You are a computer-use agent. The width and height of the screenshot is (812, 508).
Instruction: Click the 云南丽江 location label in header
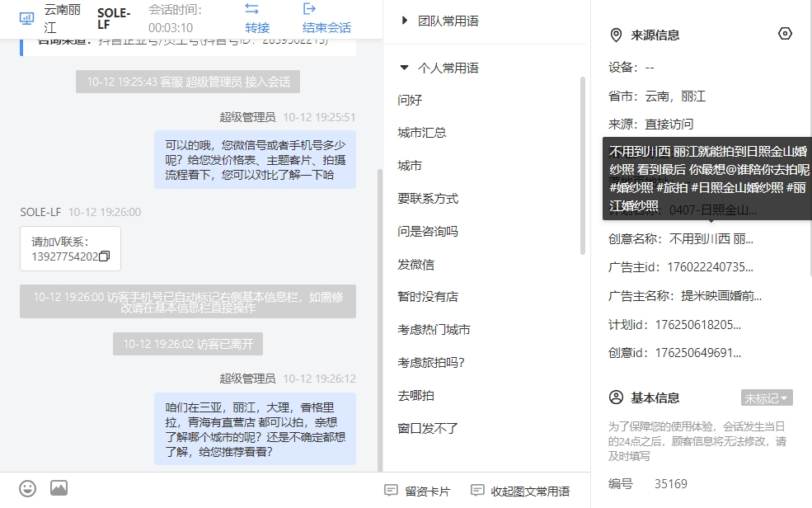63,19
